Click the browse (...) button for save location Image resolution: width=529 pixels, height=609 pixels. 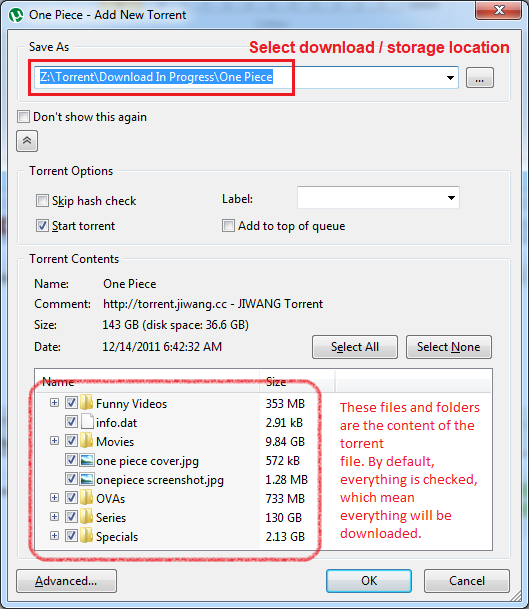tap(480, 78)
